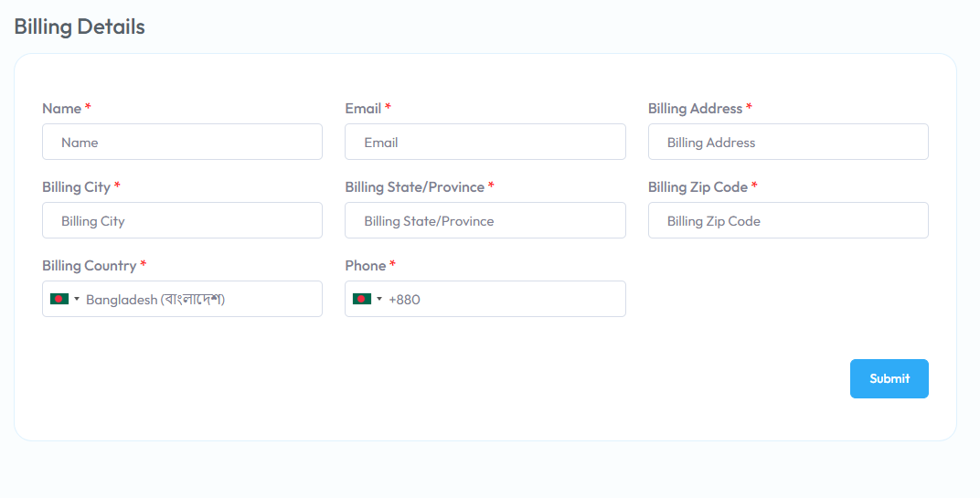
Task: Click into the Email input field
Action: coord(485,142)
